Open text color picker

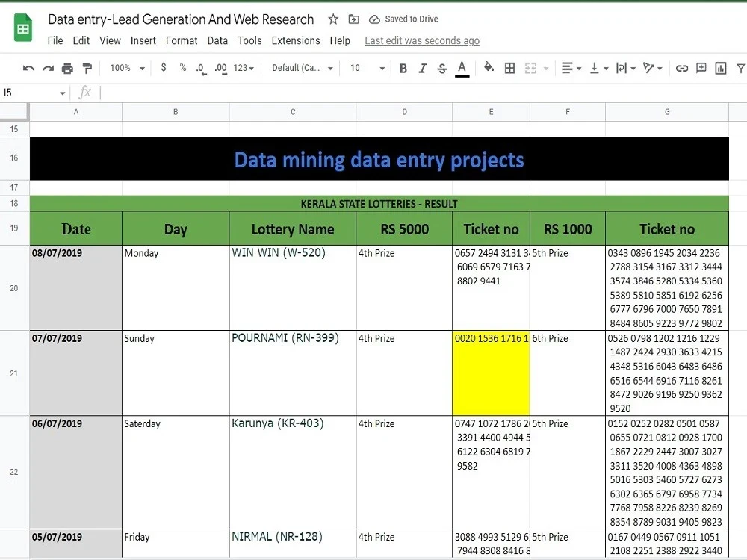click(x=462, y=68)
